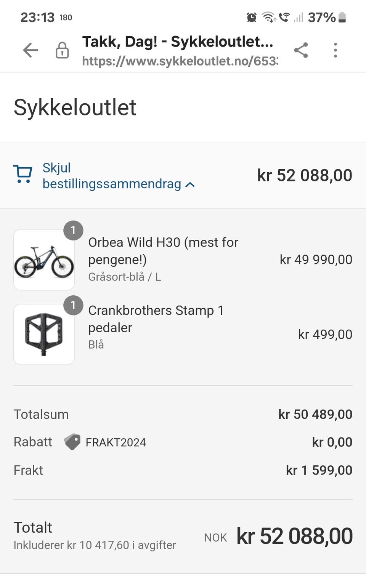366x588 pixels.
Task: Tap the battery status icon
Action: pos(342,17)
